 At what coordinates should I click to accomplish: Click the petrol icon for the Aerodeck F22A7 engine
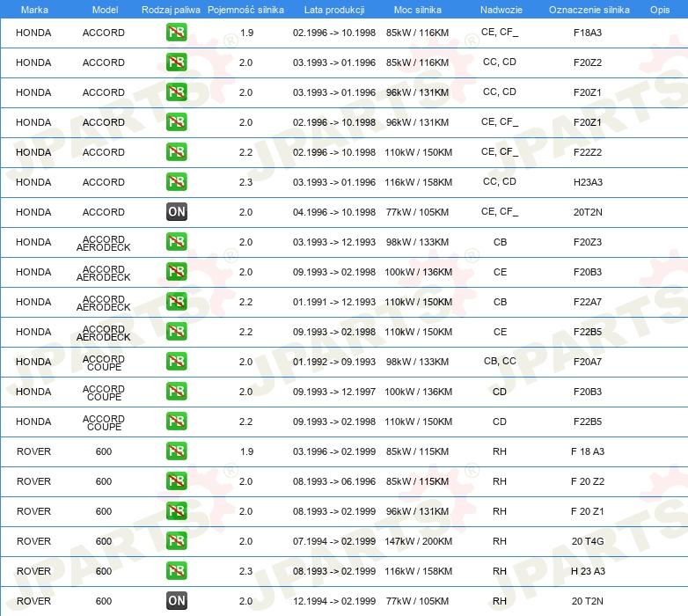(176, 302)
